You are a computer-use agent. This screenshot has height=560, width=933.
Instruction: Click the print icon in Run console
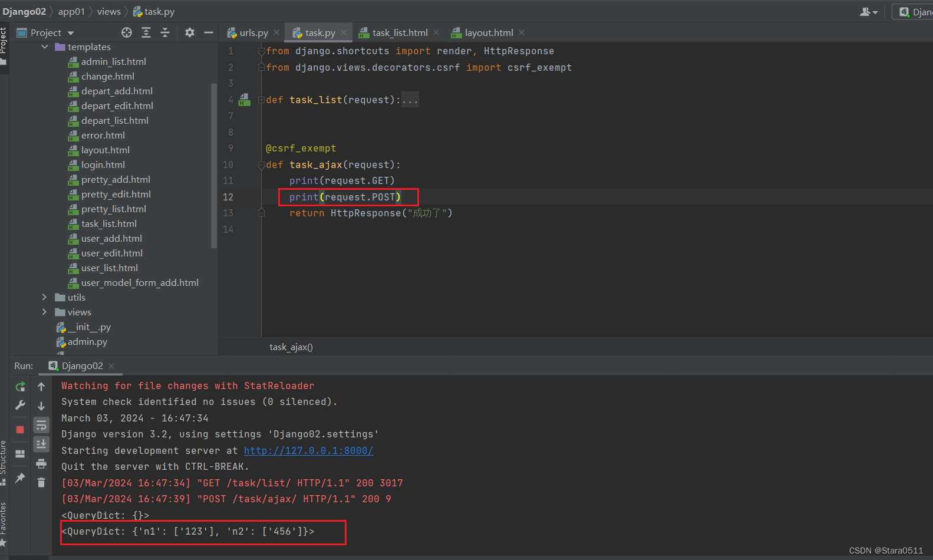click(41, 464)
